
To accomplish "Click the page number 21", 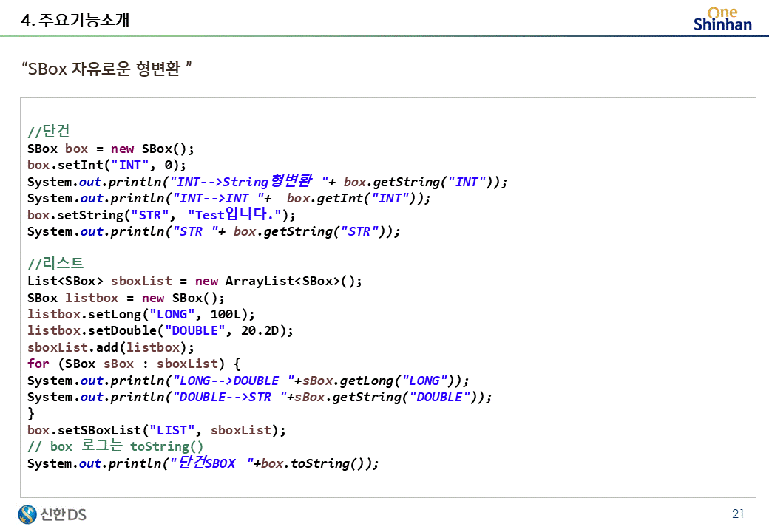I will (738, 514).
